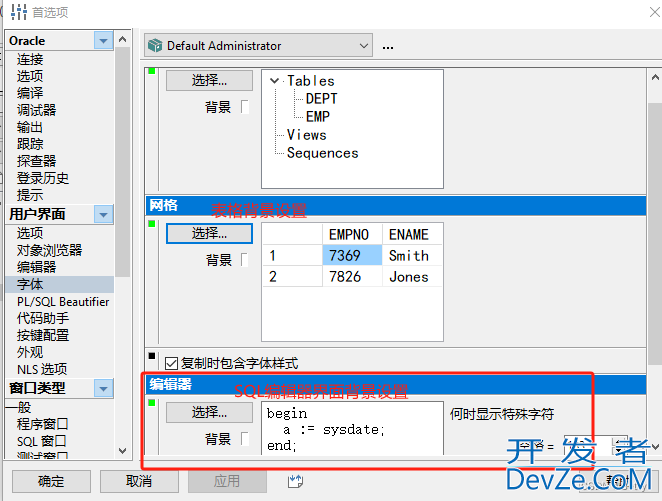Click the import/export preferences icon
This screenshot has height=501, width=662.
pos(295,481)
